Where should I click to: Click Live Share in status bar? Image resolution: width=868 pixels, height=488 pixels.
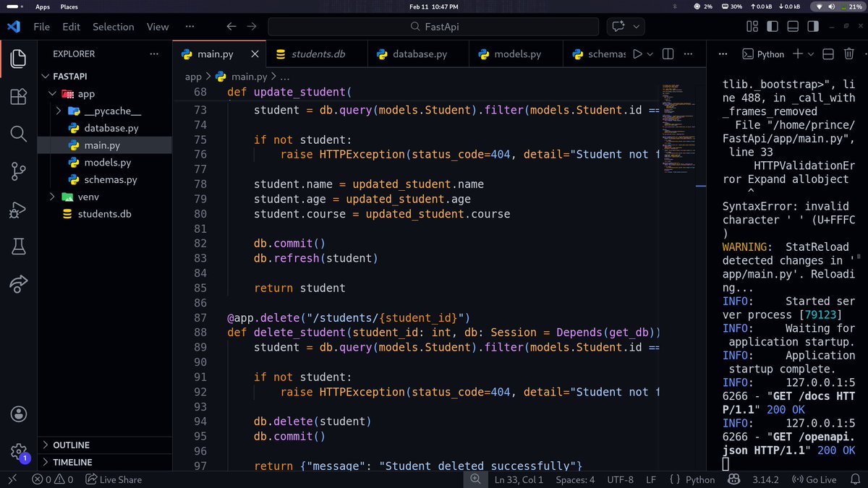[114, 479]
